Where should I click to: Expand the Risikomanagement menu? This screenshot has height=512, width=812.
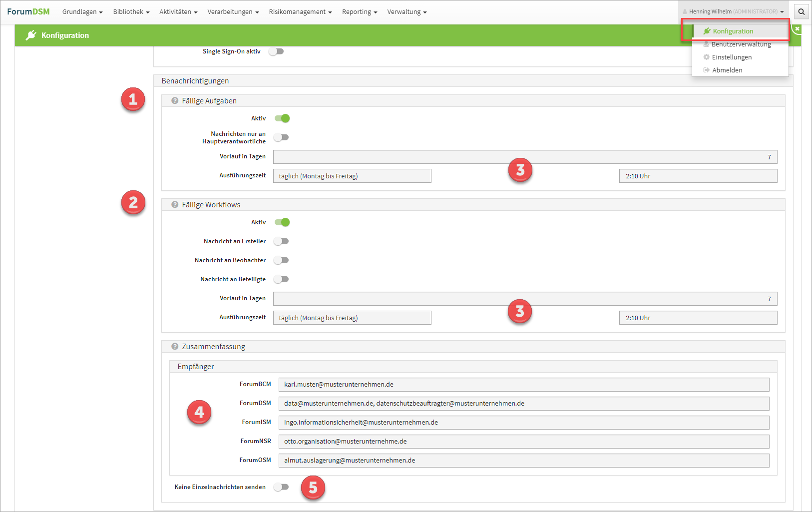300,12
